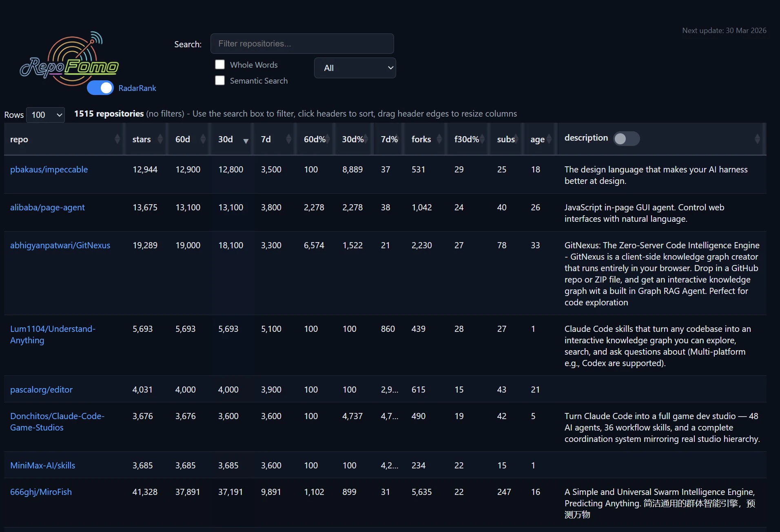The width and height of the screenshot is (780, 532).
Task: Open the Donchitos/Claude-Code-Game-Studios link
Action: point(57,422)
